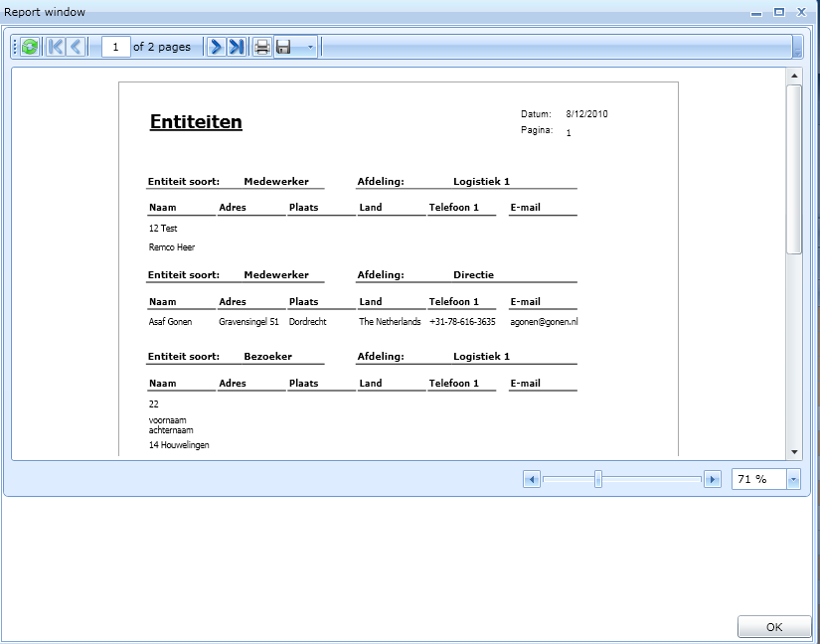Screen dimensions: 820x644
Task: Go to the first page of report
Action: click(x=55, y=47)
